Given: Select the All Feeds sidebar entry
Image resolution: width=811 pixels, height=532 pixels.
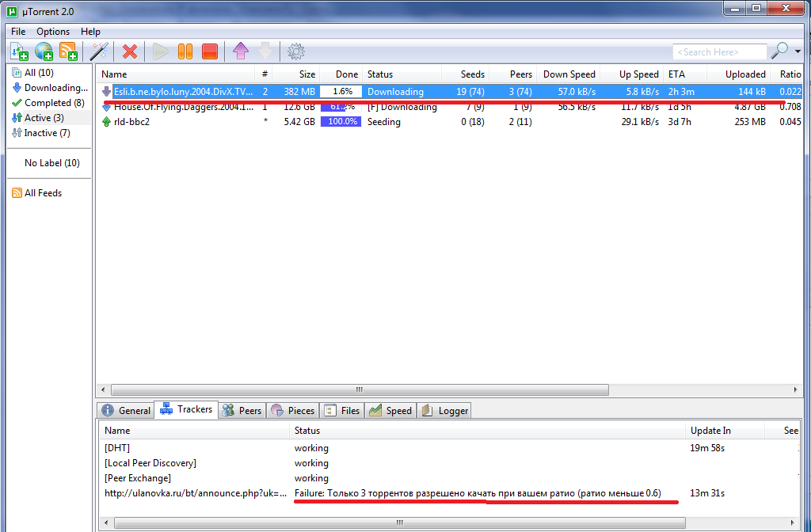Looking at the screenshot, I should pyautogui.click(x=41, y=192).
